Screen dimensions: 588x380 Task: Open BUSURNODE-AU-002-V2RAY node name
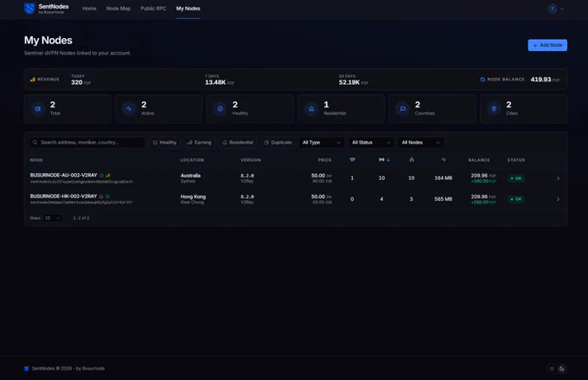point(63,176)
